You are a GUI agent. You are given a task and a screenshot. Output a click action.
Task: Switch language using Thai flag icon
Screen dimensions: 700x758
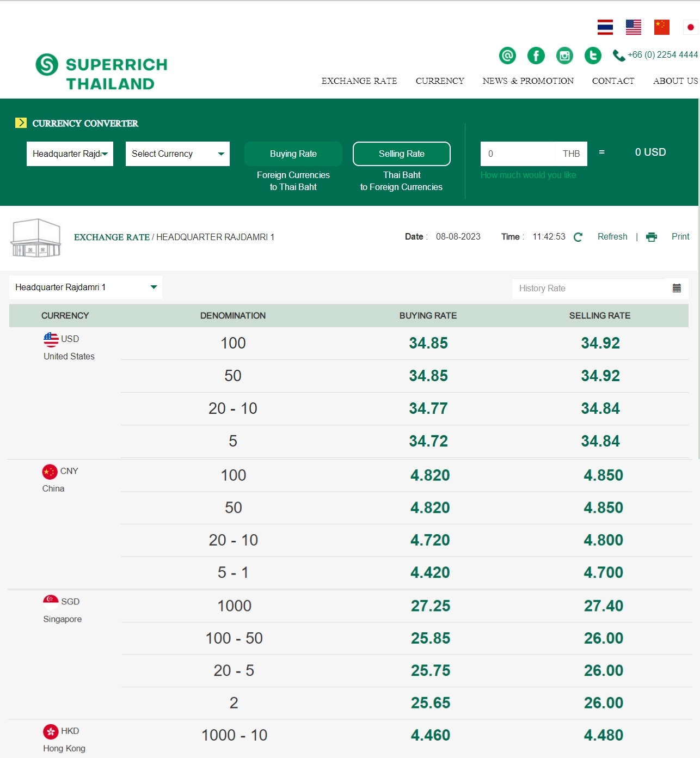pyautogui.click(x=605, y=27)
